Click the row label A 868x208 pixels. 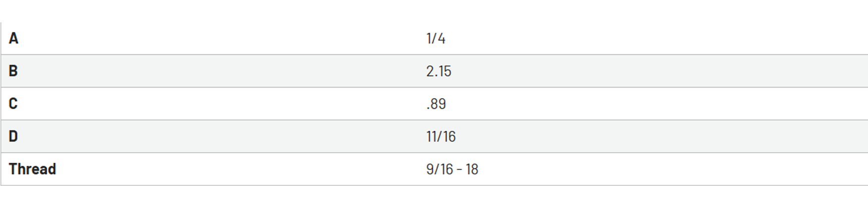pos(14,38)
